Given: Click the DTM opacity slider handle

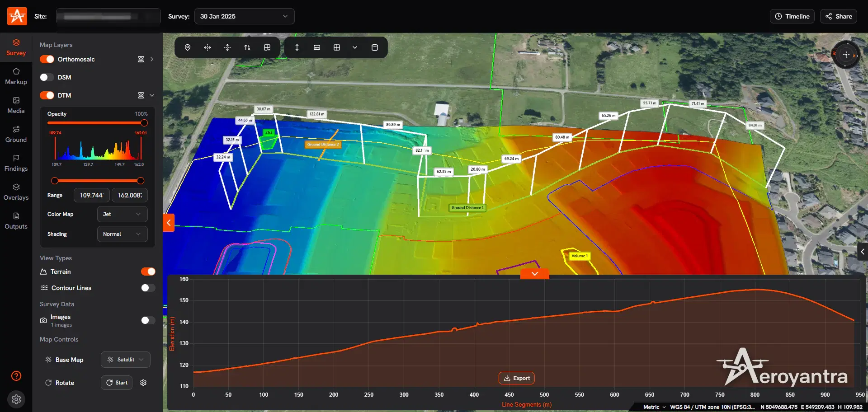Looking at the screenshot, I should point(144,123).
